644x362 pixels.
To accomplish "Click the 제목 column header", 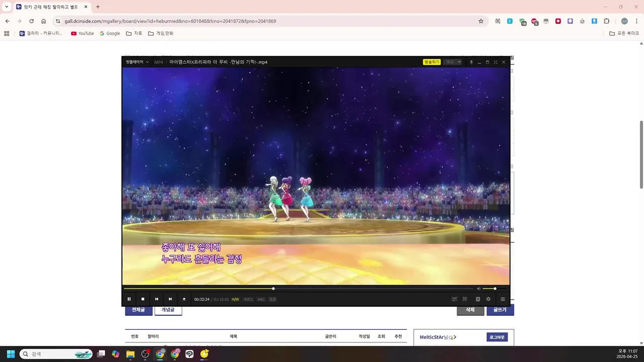I will click(233, 336).
